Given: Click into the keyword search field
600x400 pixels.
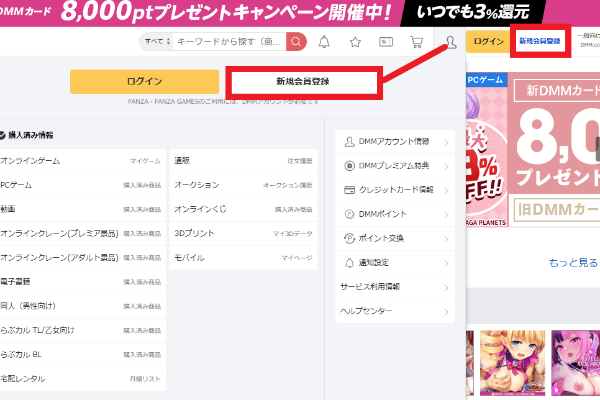Looking at the screenshot, I should coord(229,42).
